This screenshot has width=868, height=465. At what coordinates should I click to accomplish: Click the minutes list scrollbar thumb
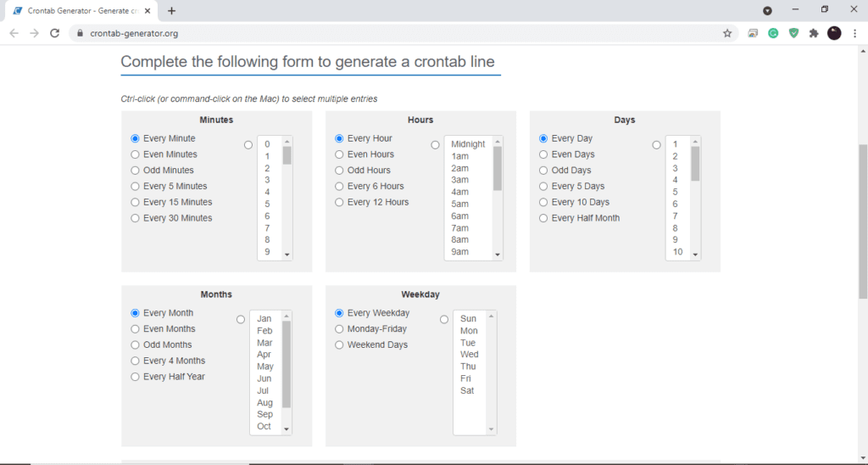(287, 156)
